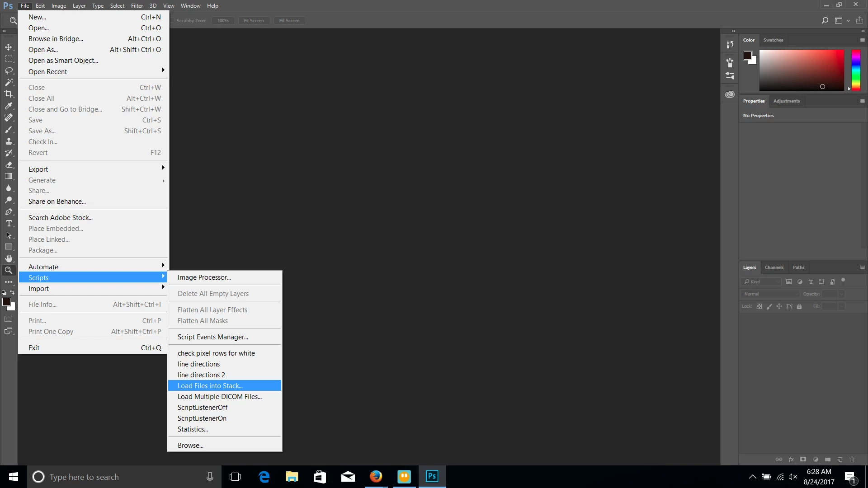Click the foreground color swatch in Color panel
This screenshot has height=488, width=868.
(x=748, y=56)
